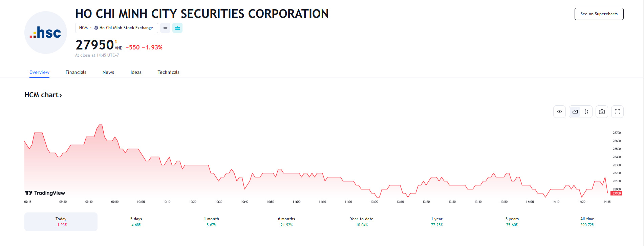Screen dimensions: 644x246
Task: Expand the HCM chart heading arrow
Action: tap(61, 96)
